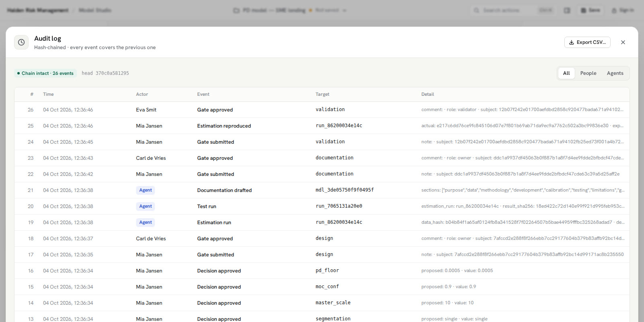The height and width of the screenshot is (322, 644).
Task: Click the Estimation run event text
Action: click(x=214, y=223)
